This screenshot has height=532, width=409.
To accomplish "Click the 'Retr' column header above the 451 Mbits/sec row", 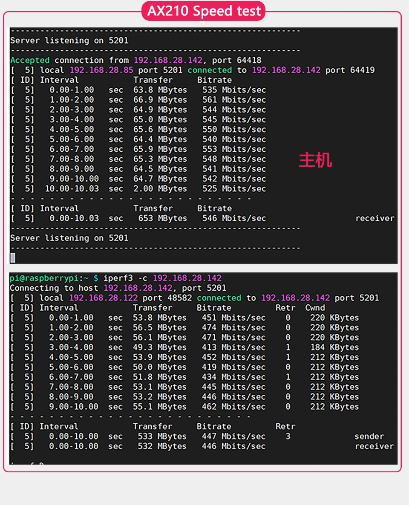I will [285, 308].
